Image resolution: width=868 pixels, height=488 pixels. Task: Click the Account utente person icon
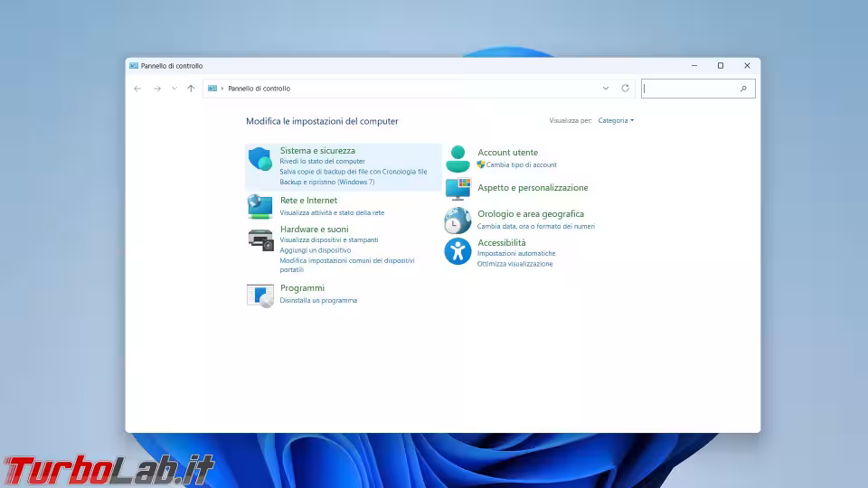pos(458,159)
